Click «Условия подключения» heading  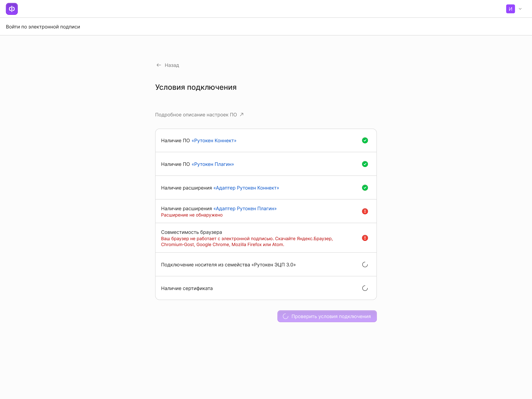(196, 87)
